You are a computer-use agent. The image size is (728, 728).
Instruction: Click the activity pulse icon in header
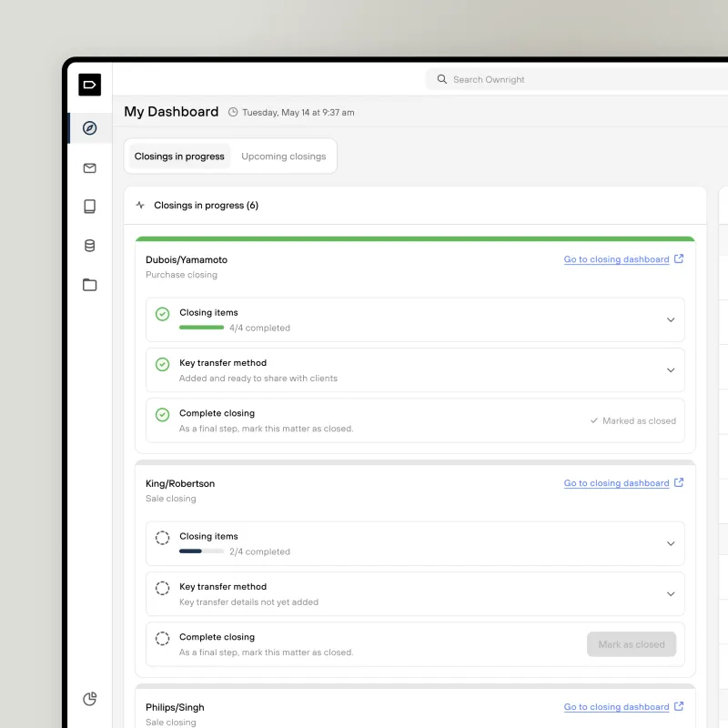tap(140, 205)
